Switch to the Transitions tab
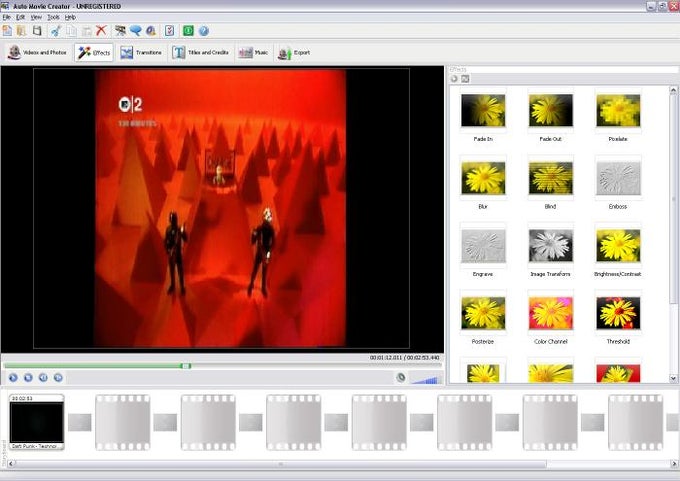This screenshot has height=481, width=680. tap(141, 52)
